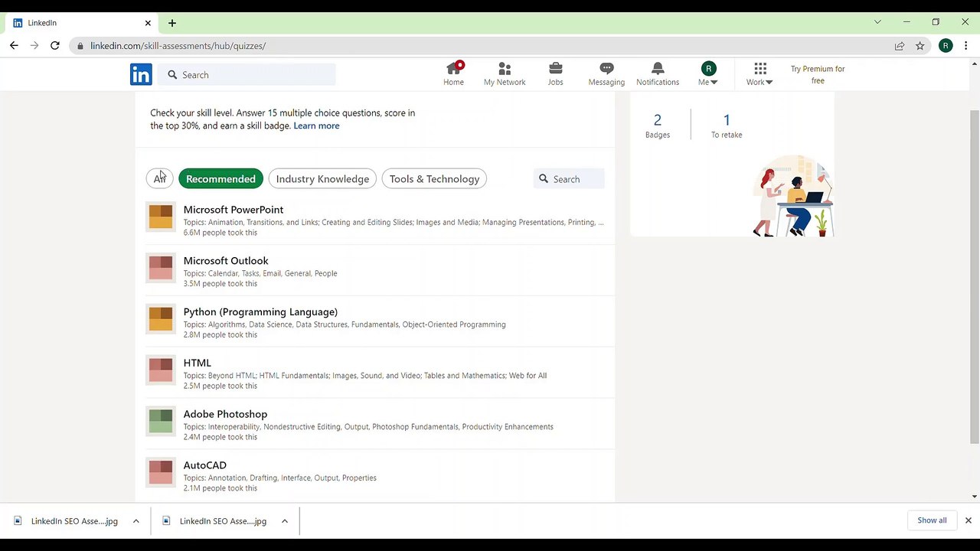Expand first download item chevron menu
This screenshot has height=551, width=980.
coord(136,521)
